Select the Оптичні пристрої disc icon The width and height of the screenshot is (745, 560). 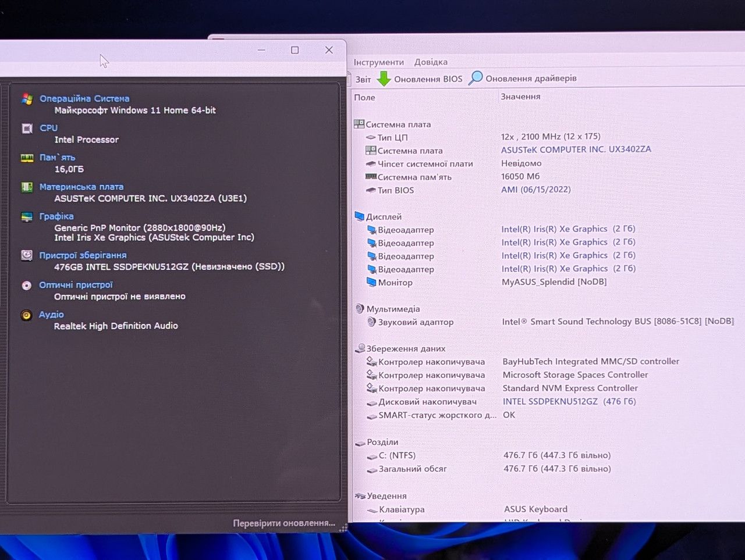point(27,286)
